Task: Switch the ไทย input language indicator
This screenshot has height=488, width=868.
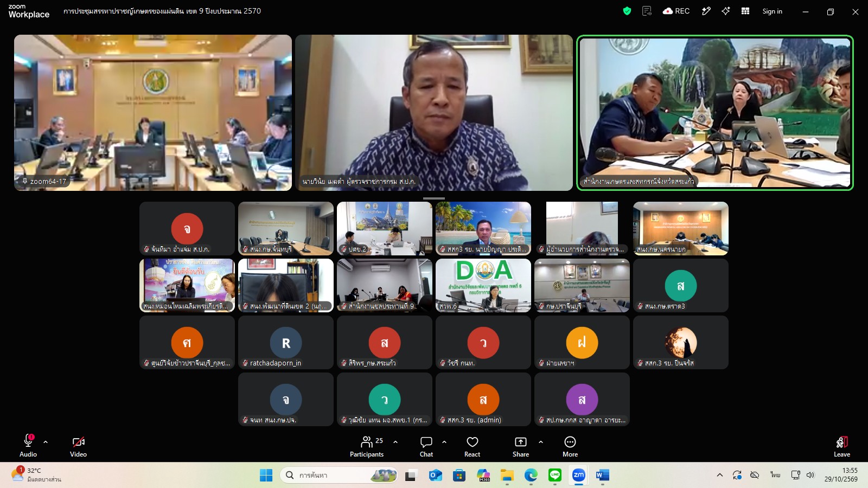Action: coord(775,475)
